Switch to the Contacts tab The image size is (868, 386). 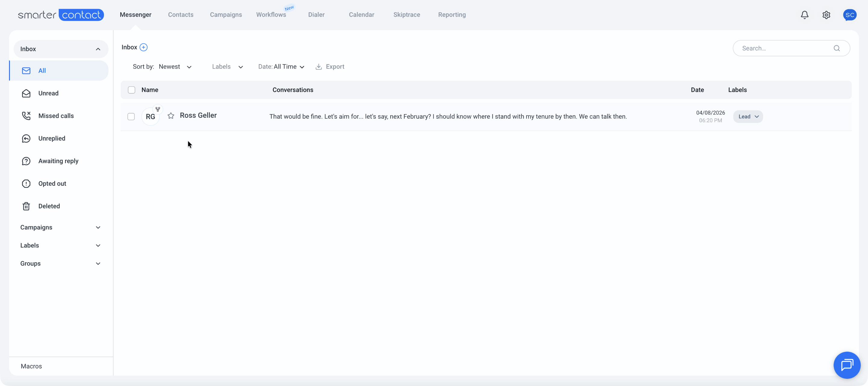(x=181, y=15)
